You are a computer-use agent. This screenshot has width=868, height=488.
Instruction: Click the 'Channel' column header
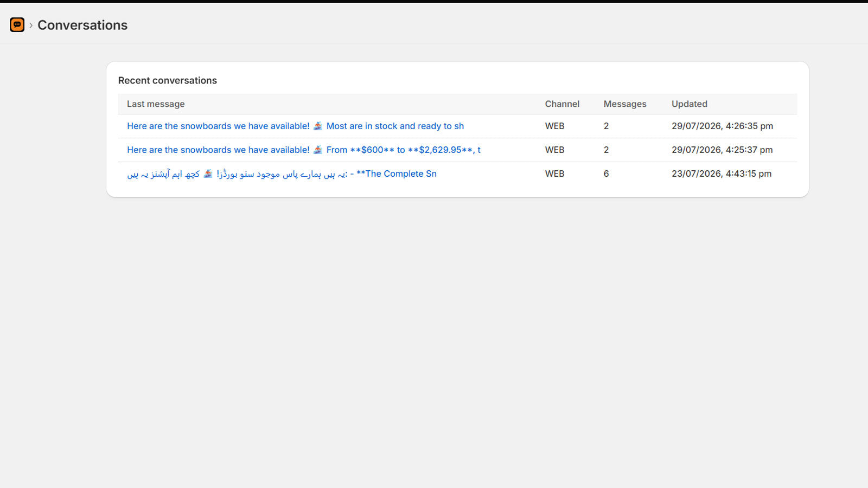562,104
